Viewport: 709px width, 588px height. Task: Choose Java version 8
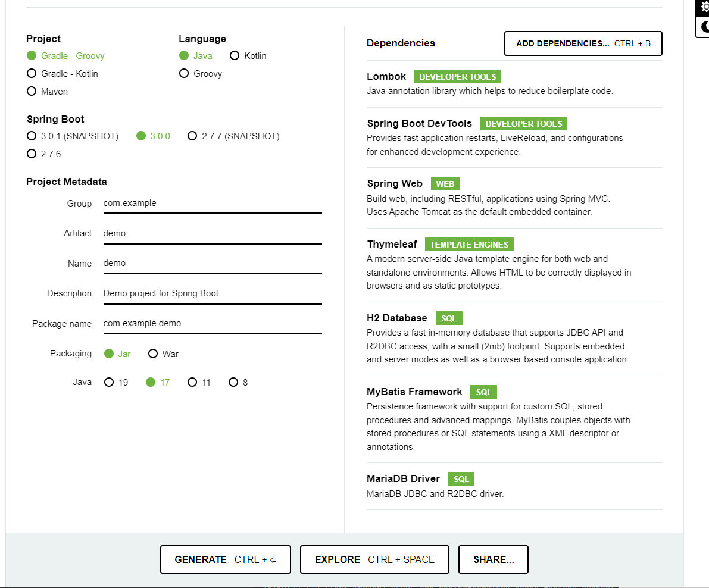tap(238, 382)
